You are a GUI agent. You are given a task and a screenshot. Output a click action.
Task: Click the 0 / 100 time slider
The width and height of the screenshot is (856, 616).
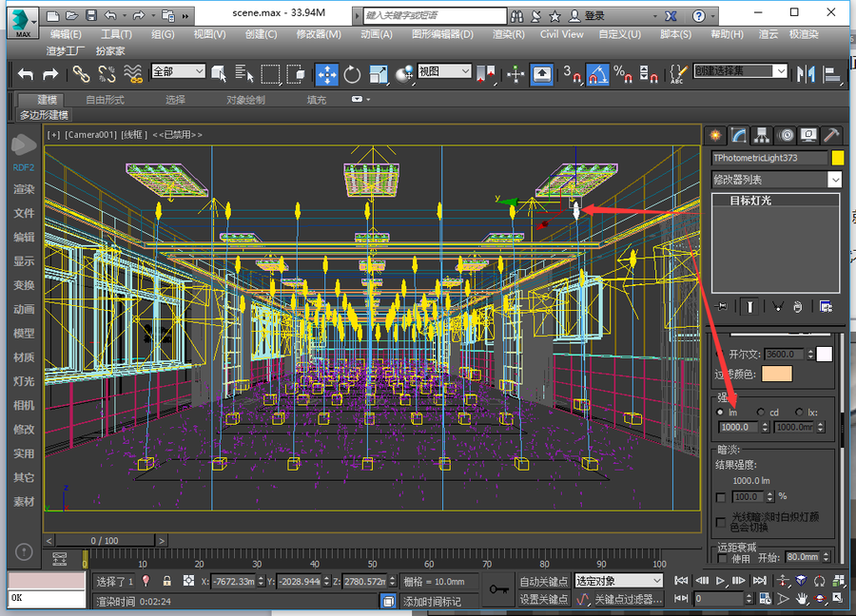[105, 541]
